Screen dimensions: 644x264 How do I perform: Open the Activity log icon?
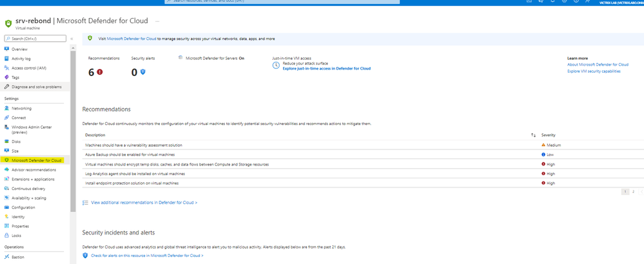tap(6, 59)
